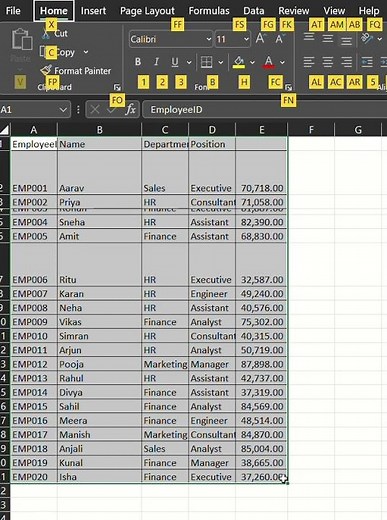Image resolution: width=387 pixels, height=520 pixels.
Task: Click the formula bar confirm checkmark
Action: [112, 109]
